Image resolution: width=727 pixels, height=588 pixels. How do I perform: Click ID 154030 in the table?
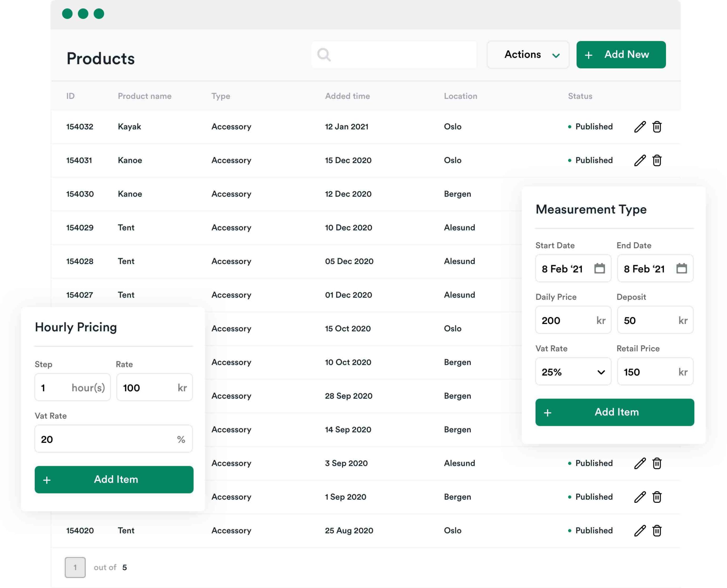click(80, 194)
